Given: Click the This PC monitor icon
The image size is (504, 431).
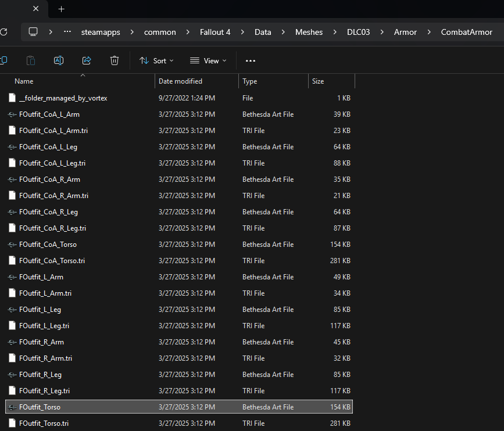Looking at the screenshot, I should tap(33, 32).
